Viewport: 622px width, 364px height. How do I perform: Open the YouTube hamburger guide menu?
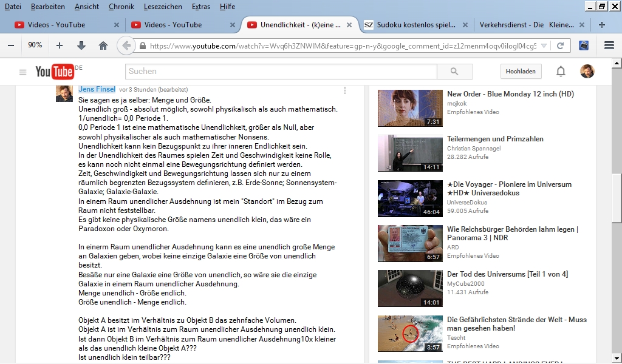[23, 72]
